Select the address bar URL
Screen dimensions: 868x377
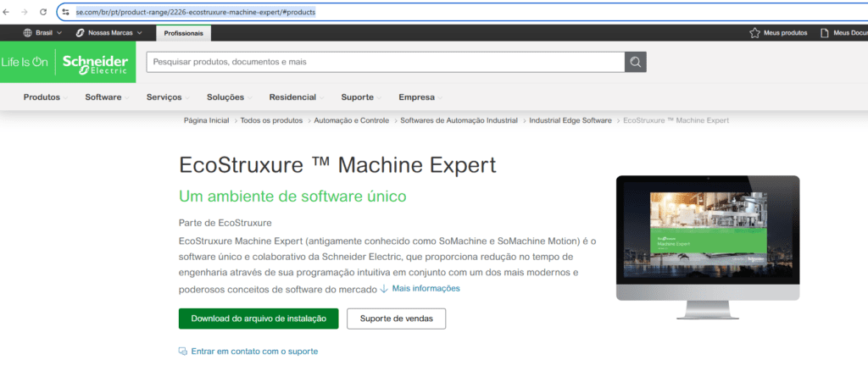[196, 12]
